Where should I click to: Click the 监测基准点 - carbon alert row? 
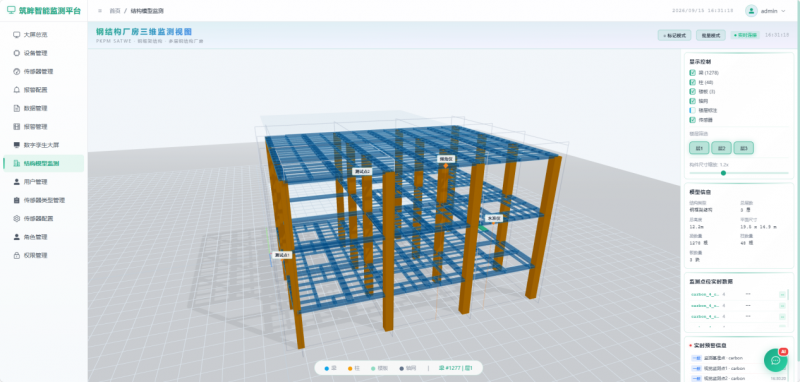tap(739, 358)
